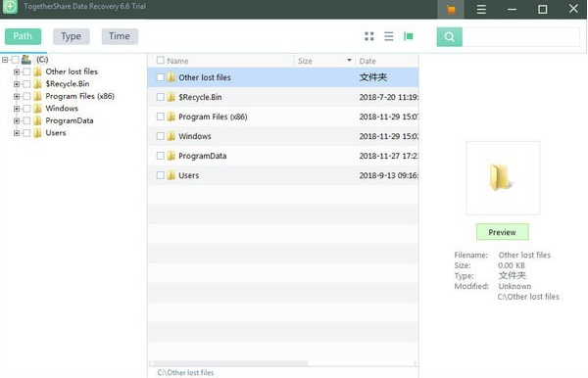Tick Users checkbox in tree
Image resolution: width=588 pixels, height=378 pixels.
[x=26, y=133]
